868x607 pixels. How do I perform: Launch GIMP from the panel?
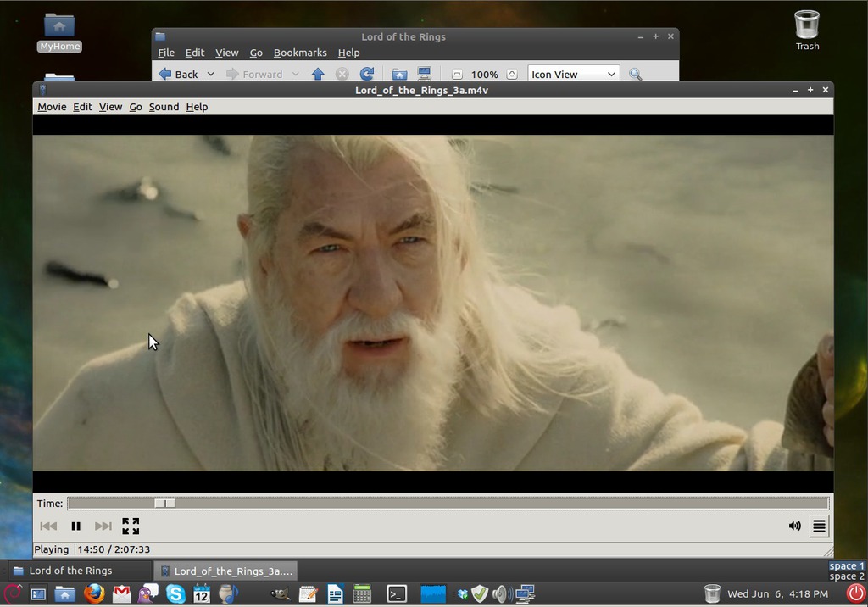pos(280,594)
